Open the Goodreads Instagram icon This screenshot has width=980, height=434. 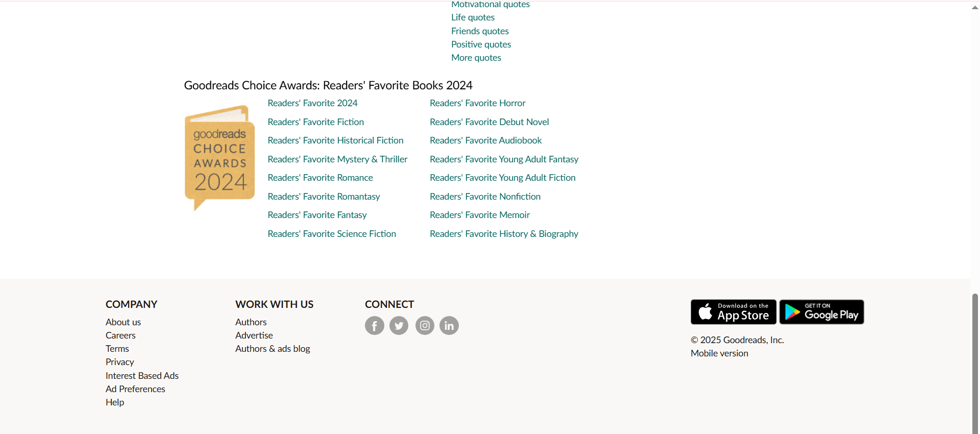pyautogui.click(x=425, y=326)
